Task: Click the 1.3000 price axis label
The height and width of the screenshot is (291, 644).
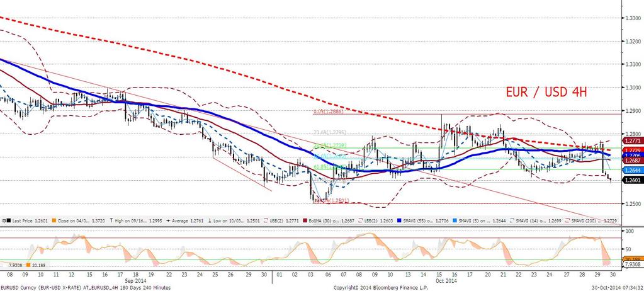Action: (632, 88)
